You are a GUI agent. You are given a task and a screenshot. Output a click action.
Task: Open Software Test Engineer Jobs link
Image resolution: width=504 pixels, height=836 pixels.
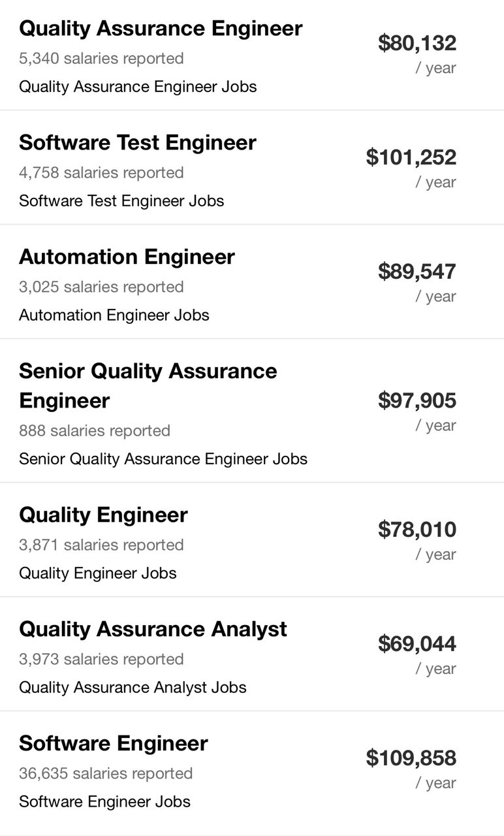tap(121, 201)
